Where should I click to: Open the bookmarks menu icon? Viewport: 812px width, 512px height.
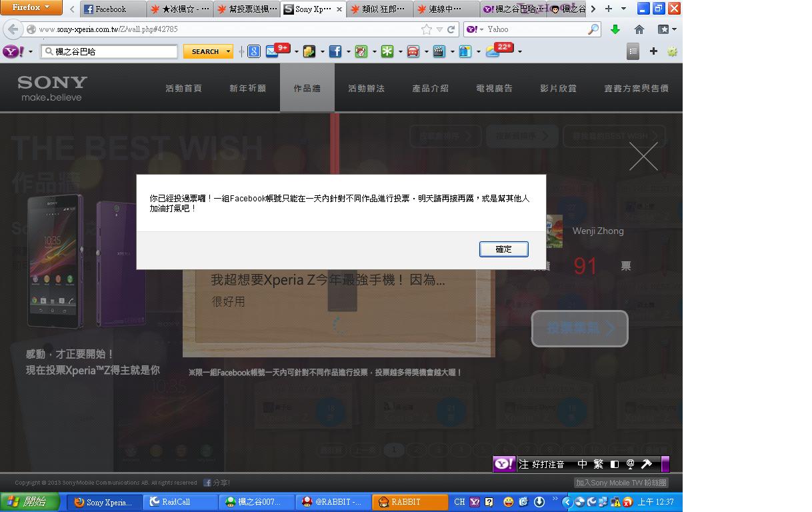coord(667,29)
